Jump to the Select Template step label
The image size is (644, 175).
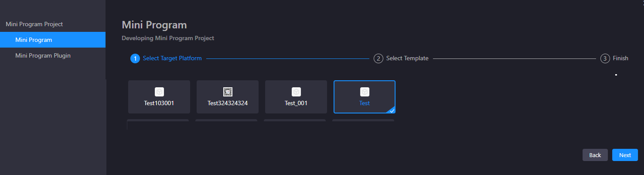click(407, 58)
